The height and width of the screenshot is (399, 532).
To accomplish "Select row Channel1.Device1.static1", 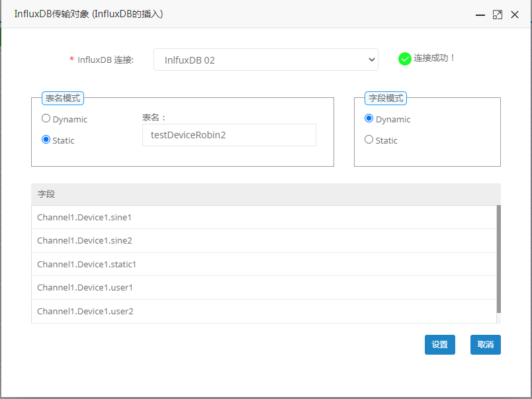I will pos(264,264).
